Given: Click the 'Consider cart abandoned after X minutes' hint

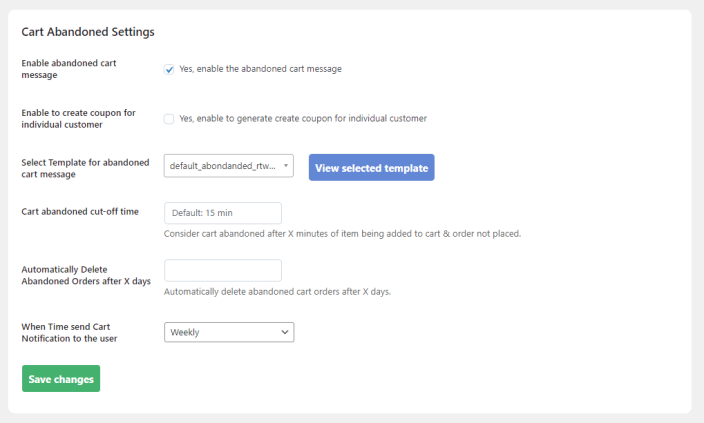Looking at the screenshot, I should [342, 234].
